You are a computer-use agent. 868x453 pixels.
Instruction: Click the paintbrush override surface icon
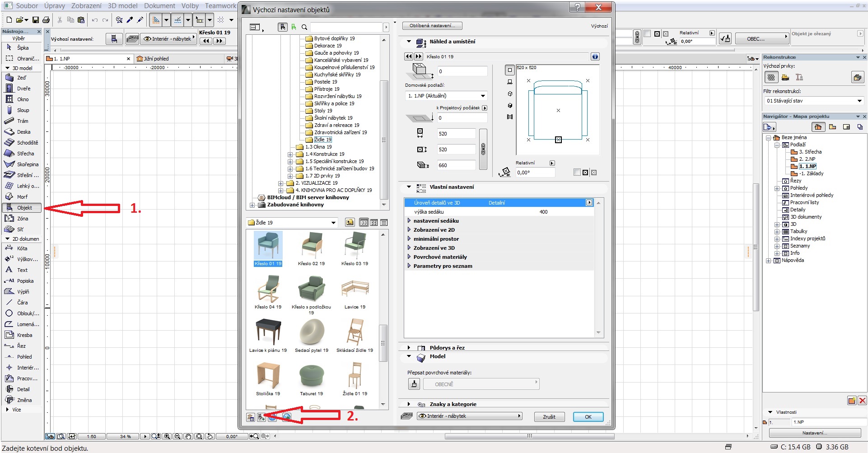(x=414, y=384)
